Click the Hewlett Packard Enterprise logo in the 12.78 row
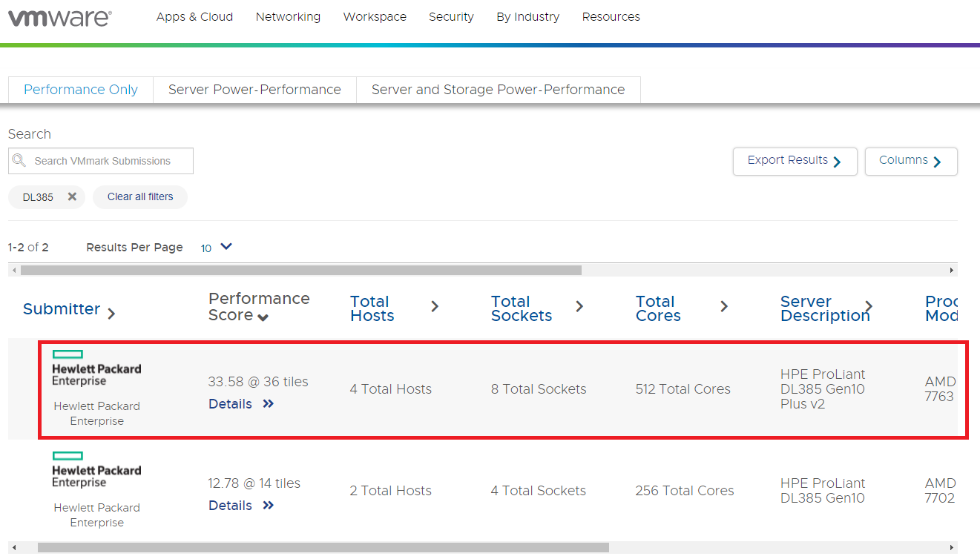 pos(96,470)
